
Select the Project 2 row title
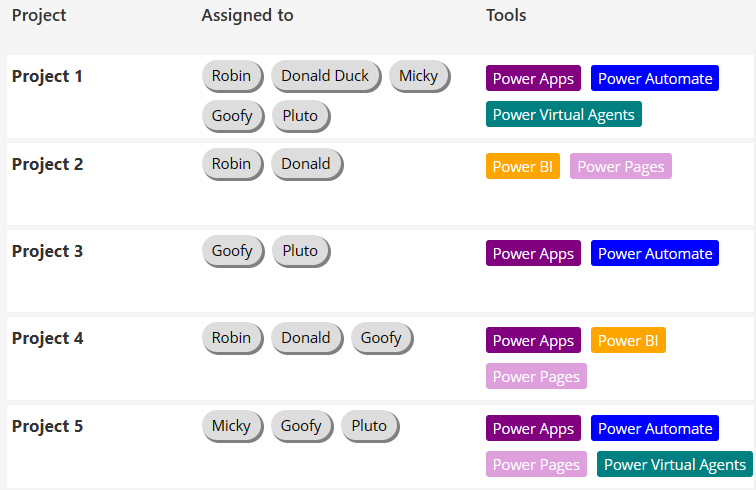pyautogui.click(x=47, y=164)
